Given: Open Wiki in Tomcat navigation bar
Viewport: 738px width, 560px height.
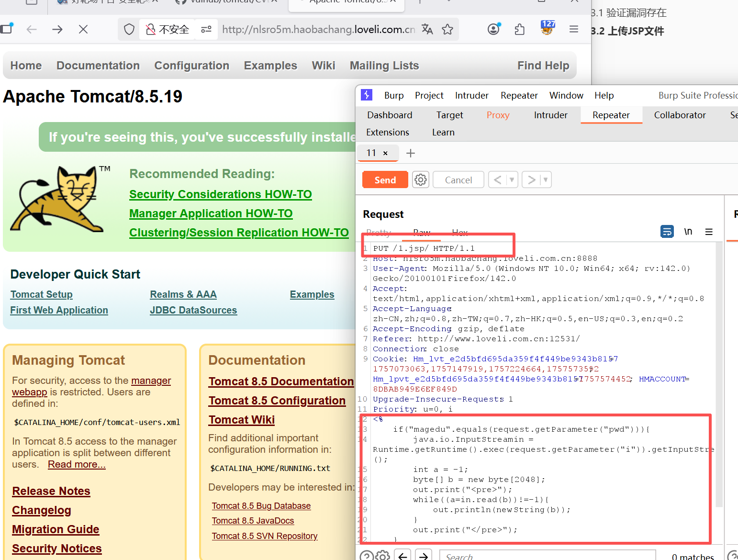Looking at the screenshot, I should (x=324, y=66).
